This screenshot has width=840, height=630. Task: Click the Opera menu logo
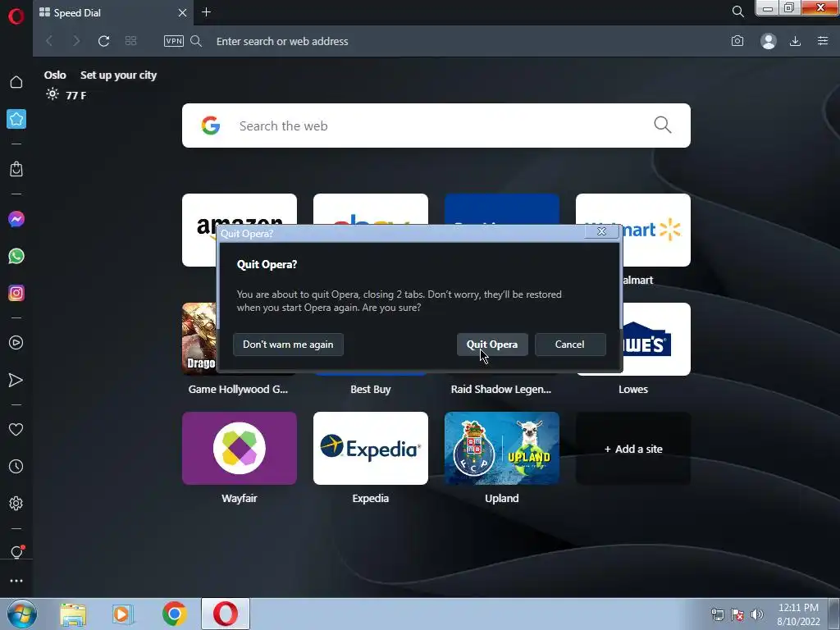pyautogui.click(x=16, y=16)
